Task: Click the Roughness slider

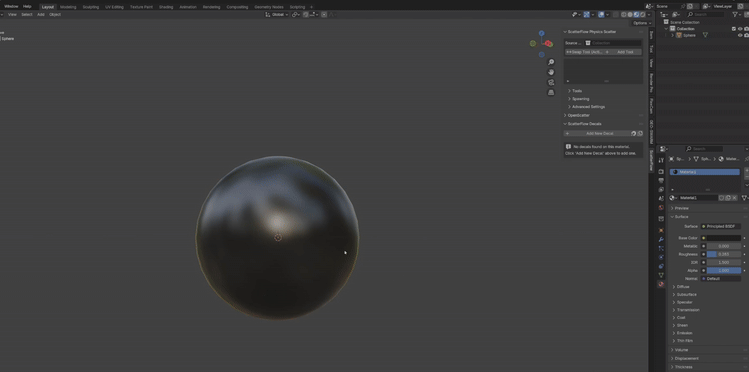Action: 724,255
